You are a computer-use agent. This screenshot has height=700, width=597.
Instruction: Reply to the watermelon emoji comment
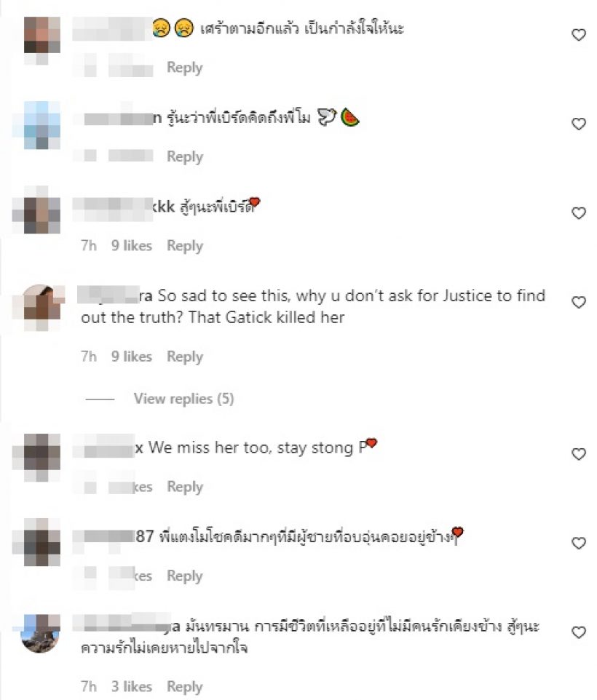click(184, 156)
